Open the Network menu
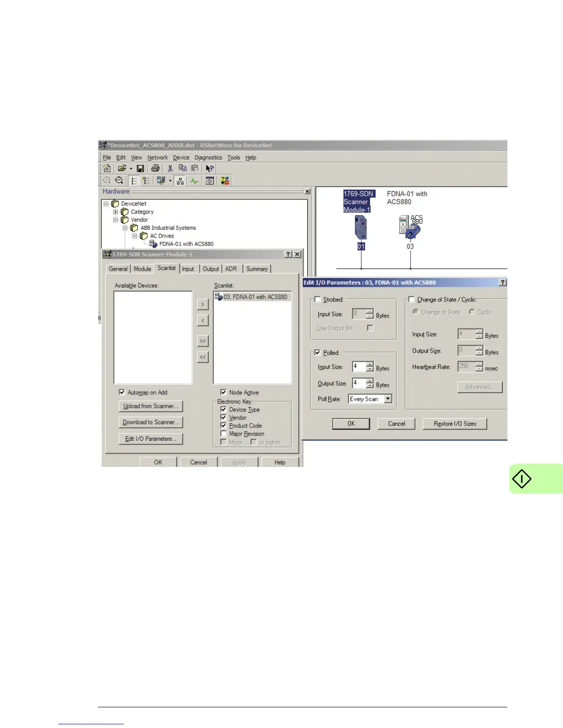 pyautogui.click(x=157, y=157)
